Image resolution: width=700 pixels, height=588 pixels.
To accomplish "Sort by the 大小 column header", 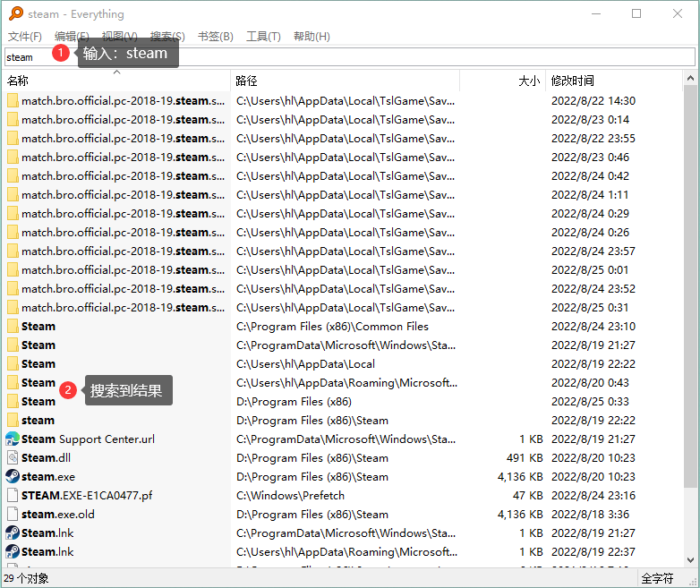I will click(x=503, y=81).
